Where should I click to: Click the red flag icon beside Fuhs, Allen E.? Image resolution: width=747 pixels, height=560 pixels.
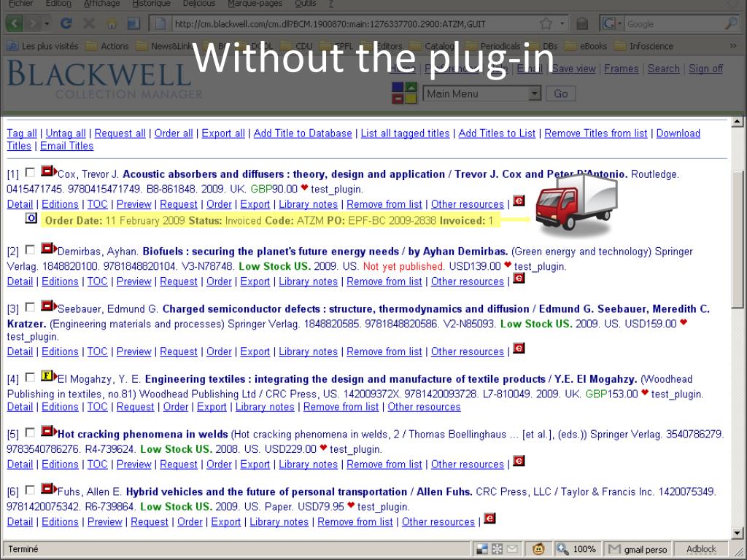click(48, 488)
